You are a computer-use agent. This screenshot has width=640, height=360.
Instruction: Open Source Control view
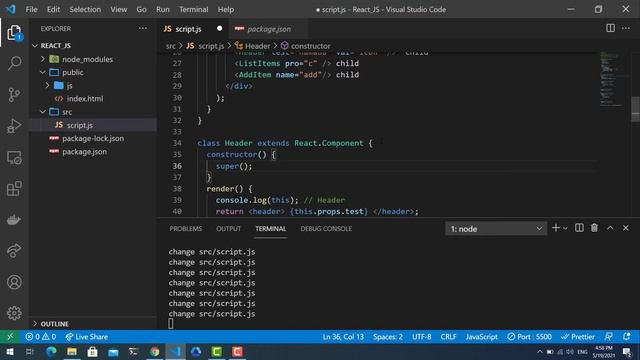[x=14, y=95]
